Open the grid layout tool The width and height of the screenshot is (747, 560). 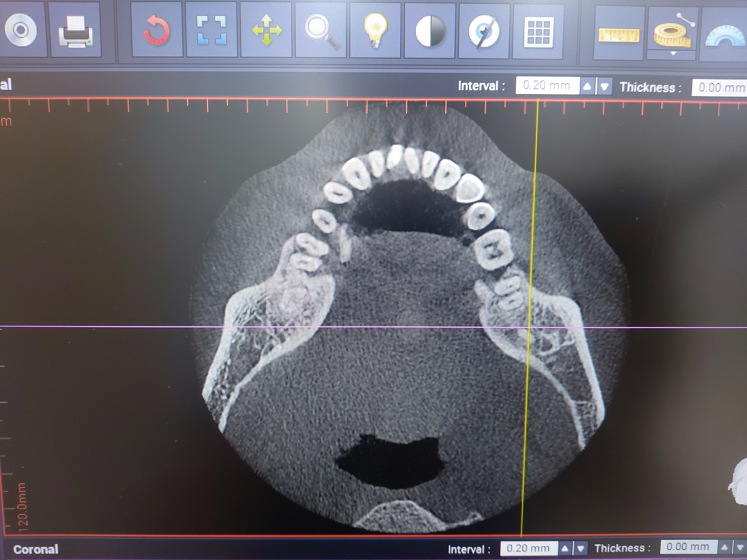[539, 32]
